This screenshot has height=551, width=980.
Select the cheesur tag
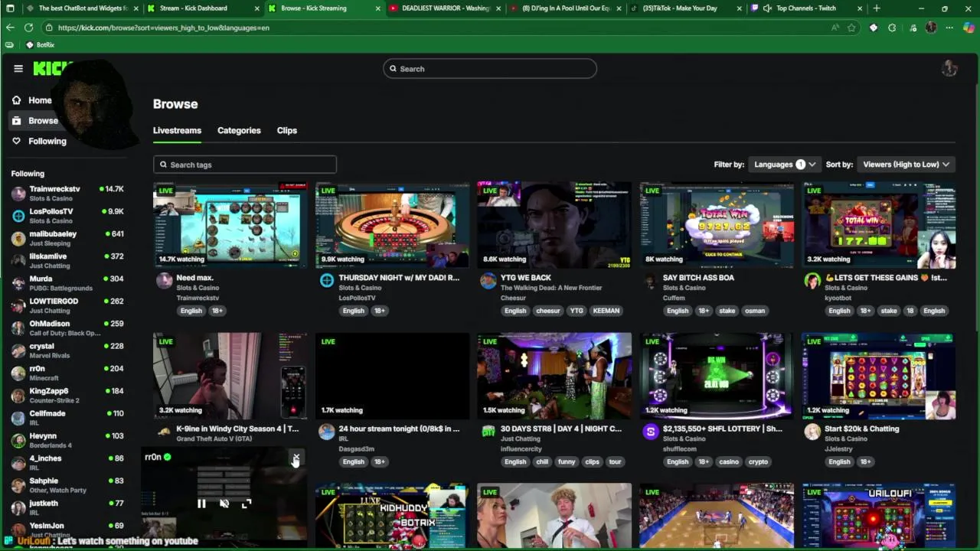[x=548, y=311]
